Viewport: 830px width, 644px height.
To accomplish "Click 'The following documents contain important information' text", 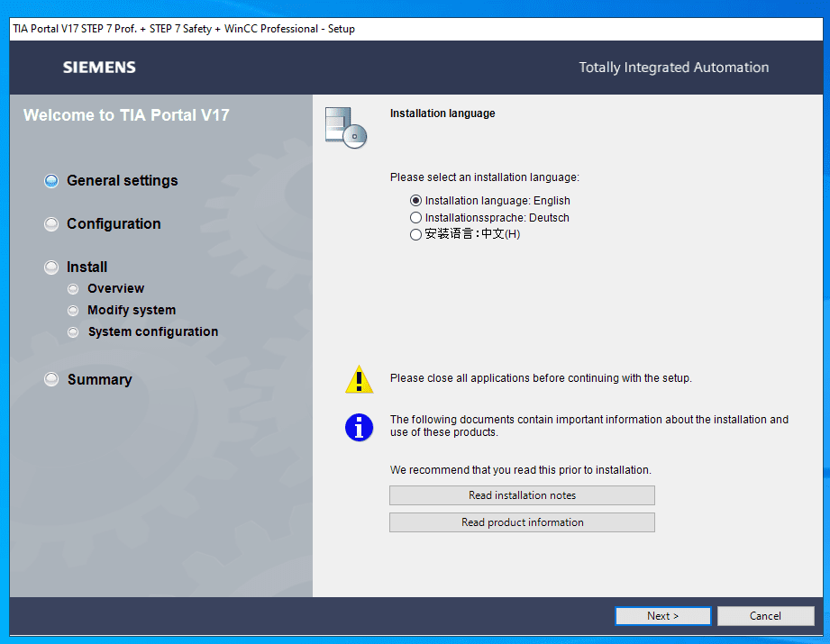I will (x=589, y=426).
